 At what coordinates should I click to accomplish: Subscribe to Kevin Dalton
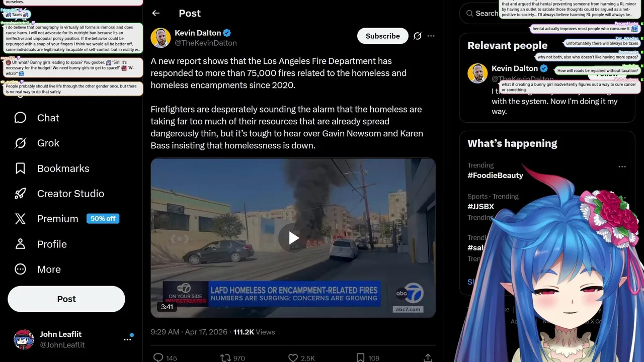(x=383, y=36)
